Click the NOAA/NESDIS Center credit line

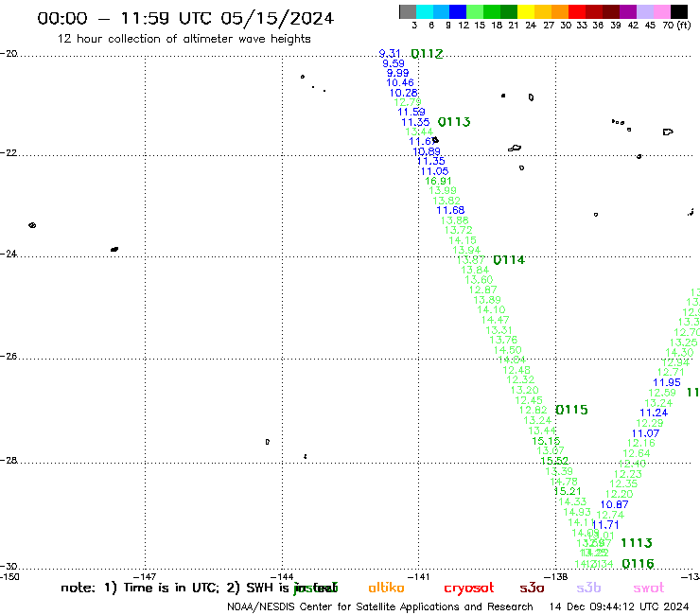(x=380, y=607)
